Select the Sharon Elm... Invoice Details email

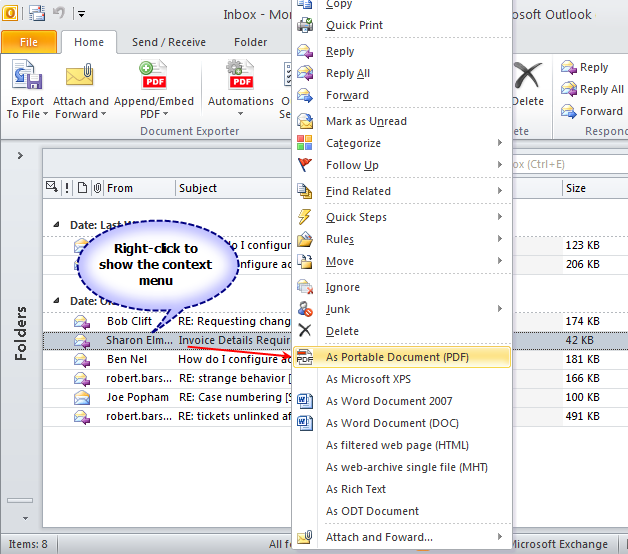coord(167,340)
